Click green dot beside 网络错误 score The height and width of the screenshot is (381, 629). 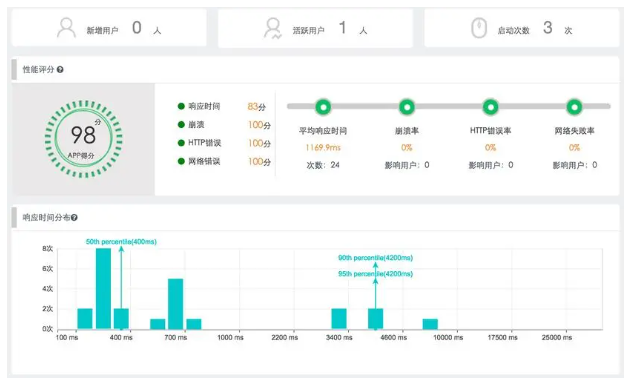[x=181, y=161]
